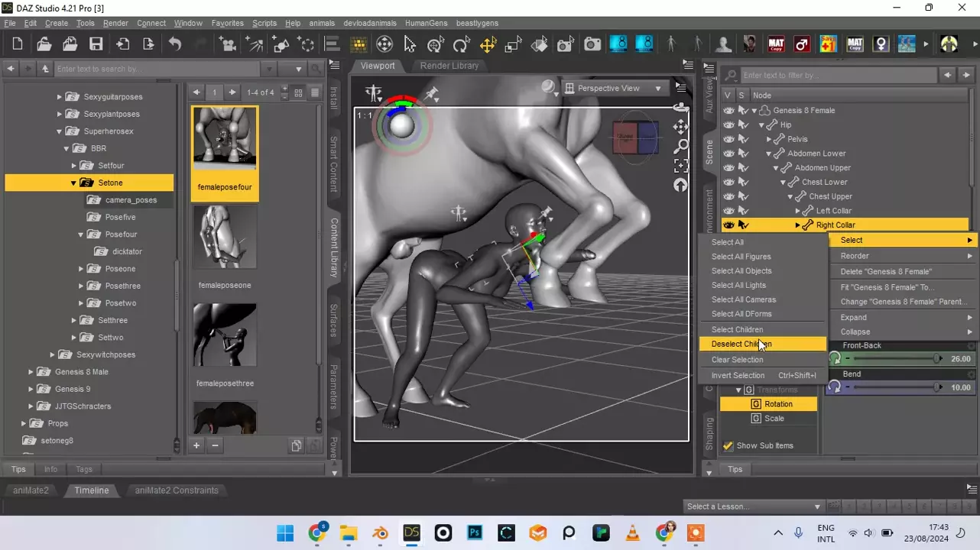Switch to the Render Library tab

449,66
